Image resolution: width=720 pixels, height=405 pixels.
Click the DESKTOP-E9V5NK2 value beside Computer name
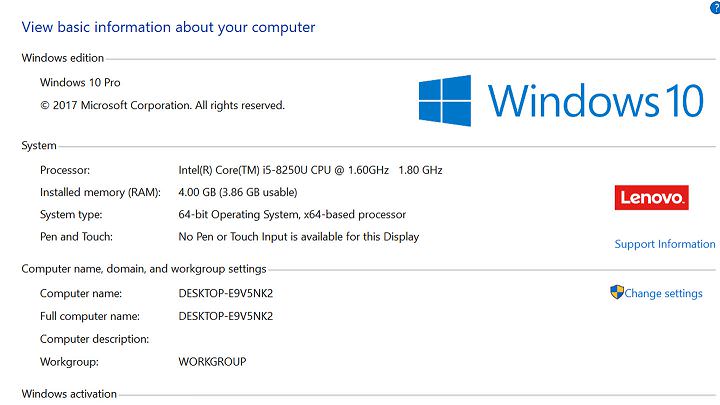pyautogui.click(x=226, y=293)
